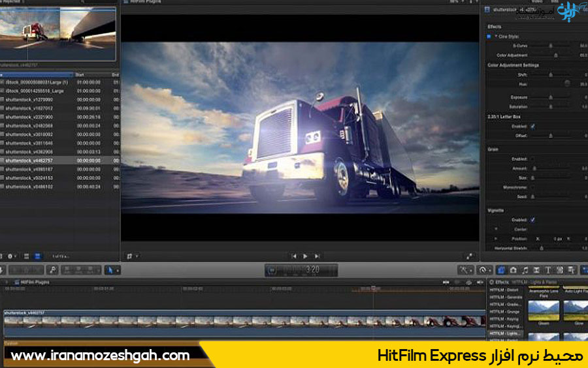Select HITFILM - Grunge effects category
The image size is (588, 368).
pyautogui.click(x=504, y=311)
